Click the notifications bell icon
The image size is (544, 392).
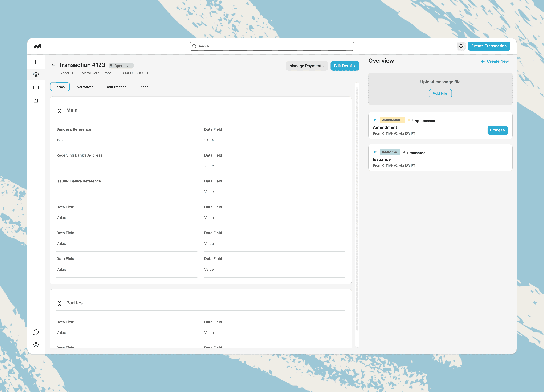click(461, 46)
